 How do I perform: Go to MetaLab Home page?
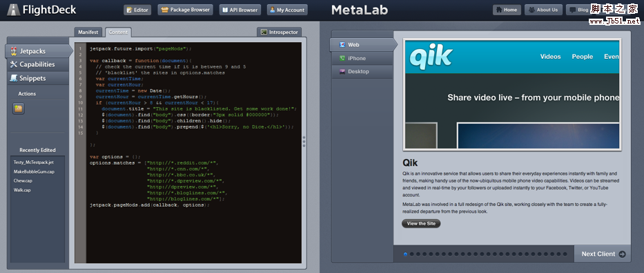coord(507,10)
